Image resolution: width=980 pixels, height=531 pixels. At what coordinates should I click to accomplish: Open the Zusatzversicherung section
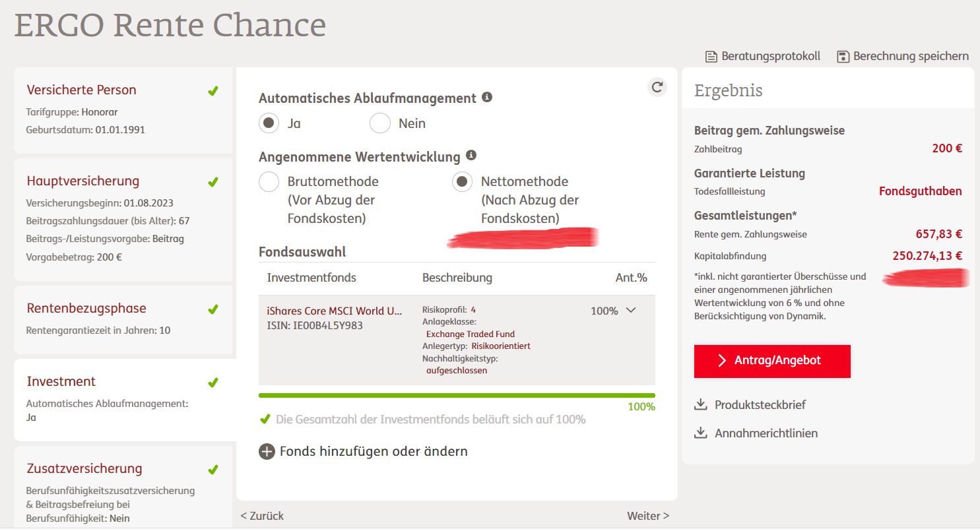123,487
